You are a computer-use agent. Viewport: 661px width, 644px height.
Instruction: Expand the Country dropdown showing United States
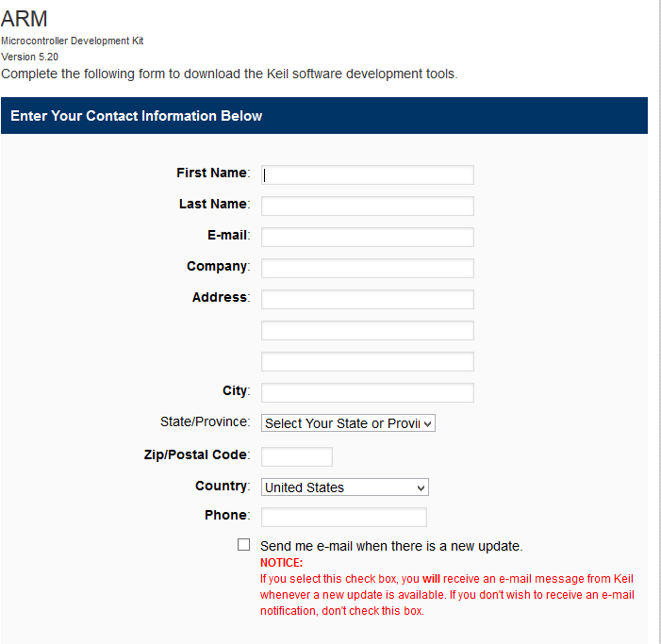345,487
